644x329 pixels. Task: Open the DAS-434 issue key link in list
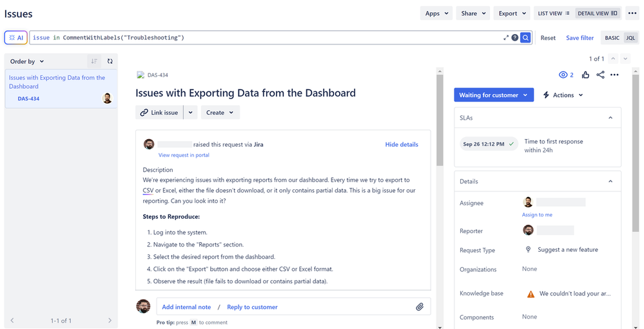tap(28, 99)
